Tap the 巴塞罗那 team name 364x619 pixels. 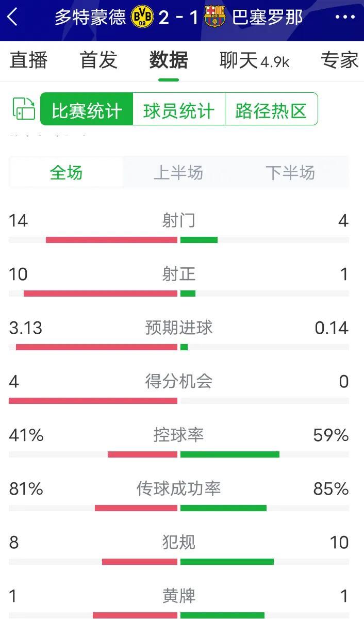267,18
